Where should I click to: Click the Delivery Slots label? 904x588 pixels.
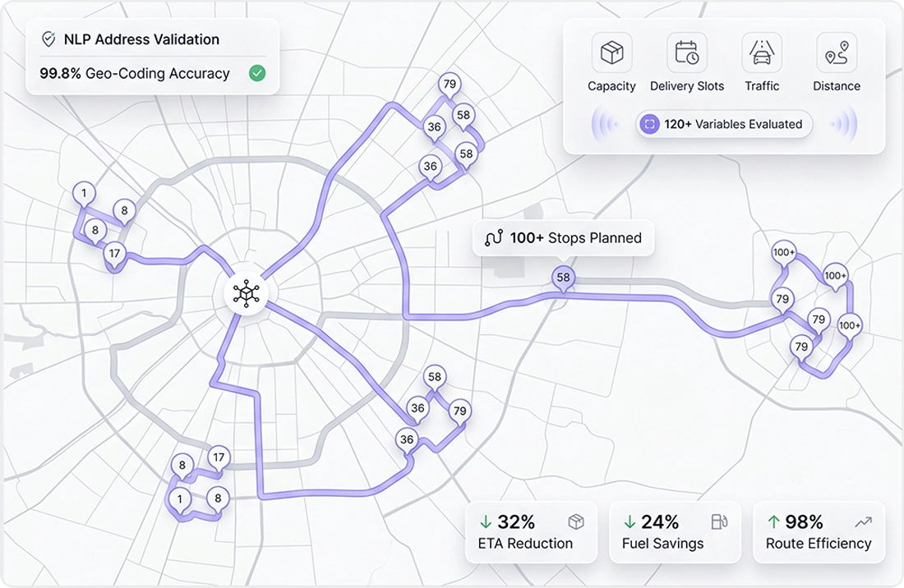tap(687, 86)
